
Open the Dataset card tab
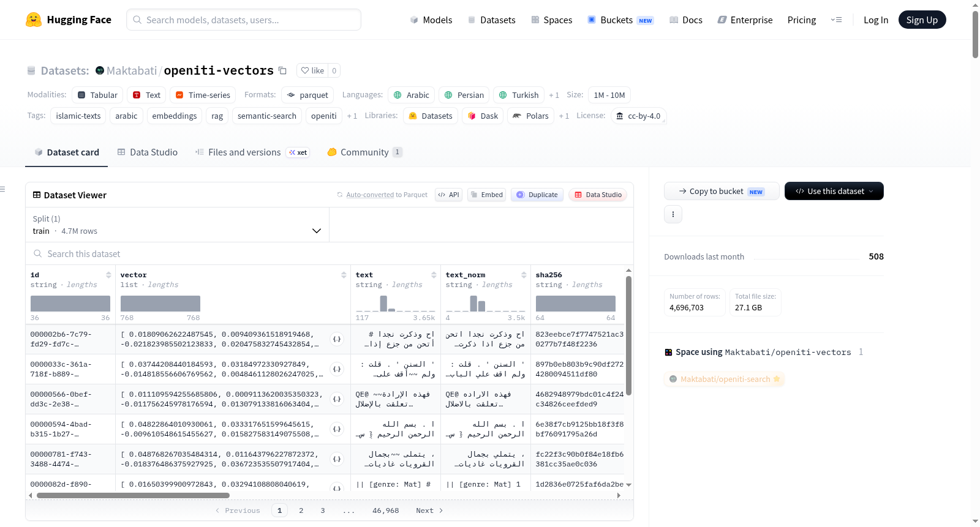coord(66,152)
